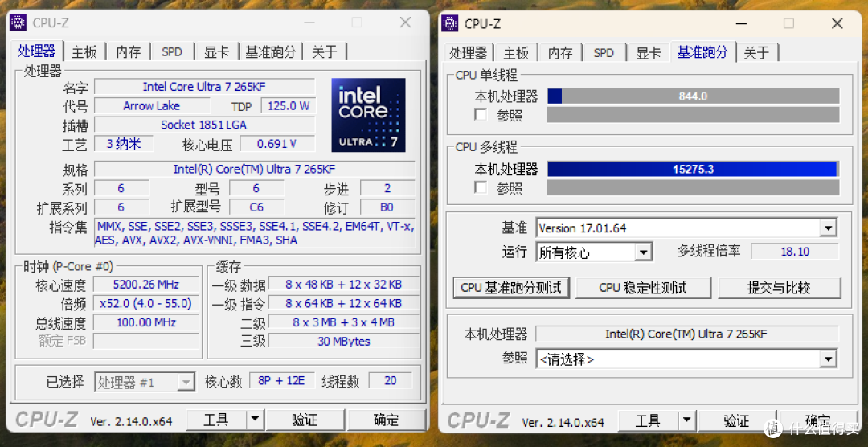
Task: Open 关于 tab in right window
Action: click(x=756, y=52)
